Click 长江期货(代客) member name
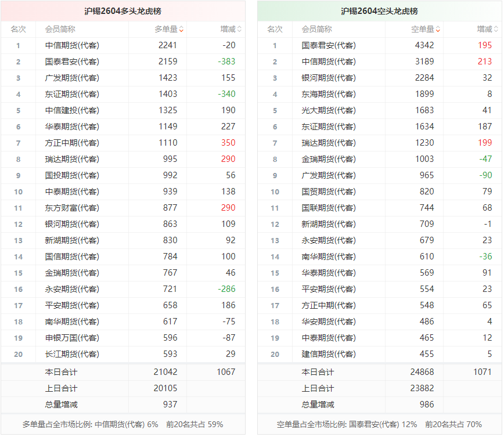The height and width of the screenshot is (437, 504). point(72,354)
